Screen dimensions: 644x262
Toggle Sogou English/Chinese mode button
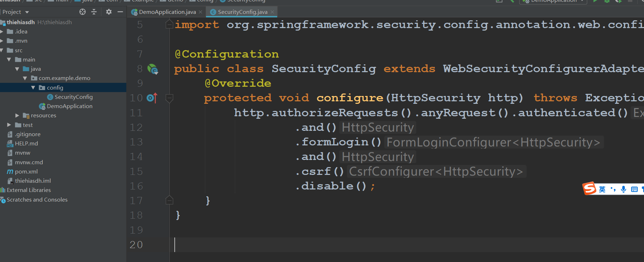click(602, 189)
